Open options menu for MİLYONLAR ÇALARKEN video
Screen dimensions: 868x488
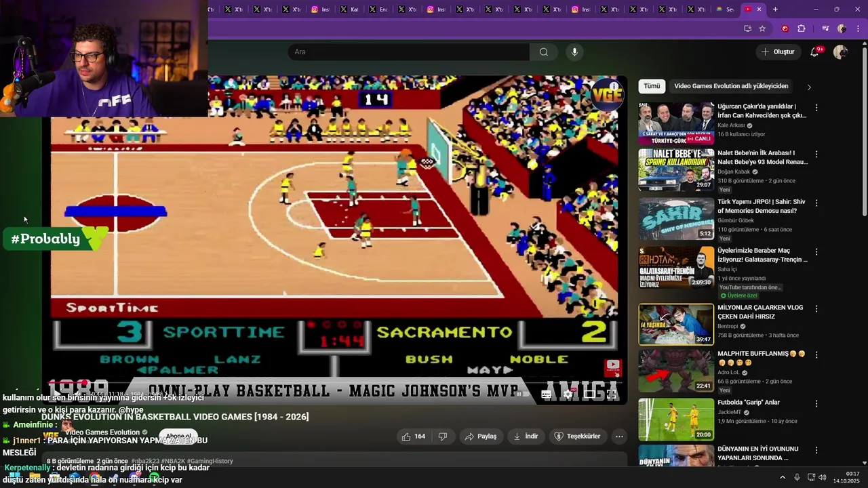coord(816,308)
